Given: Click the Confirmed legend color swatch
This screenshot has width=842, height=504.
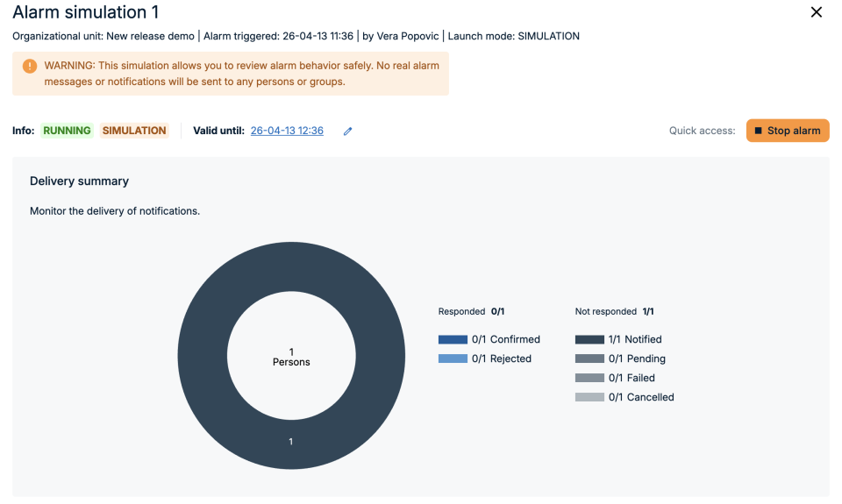Looking at the screenshot, I should [x=453, y=339].
